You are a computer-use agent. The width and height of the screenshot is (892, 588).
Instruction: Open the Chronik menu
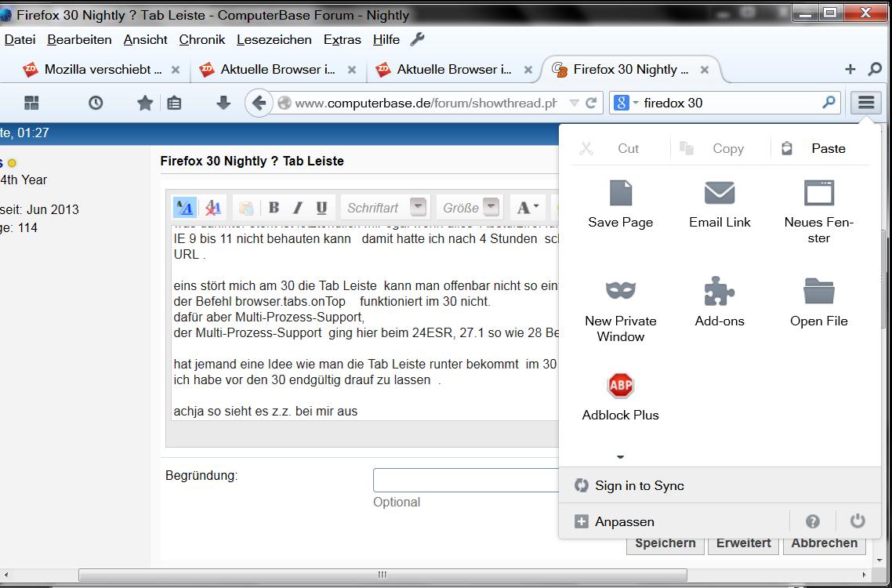click(x=202, y=39)
